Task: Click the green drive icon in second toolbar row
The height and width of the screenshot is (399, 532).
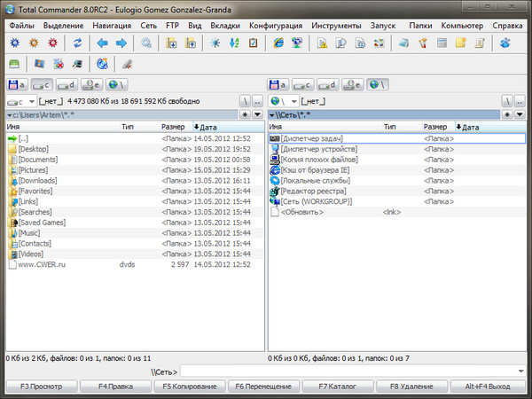Action: click(13, 64)
